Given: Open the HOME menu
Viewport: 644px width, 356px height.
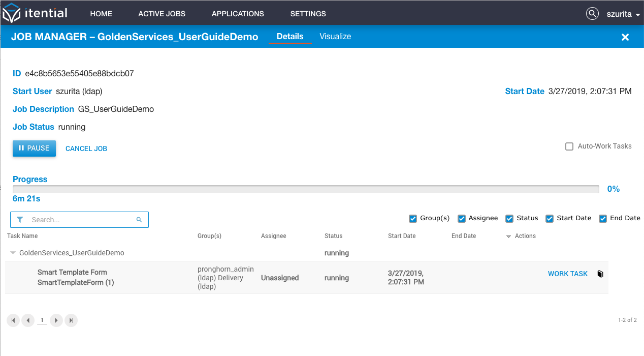Looking at the screenshot, I should [x=101, y=14].
